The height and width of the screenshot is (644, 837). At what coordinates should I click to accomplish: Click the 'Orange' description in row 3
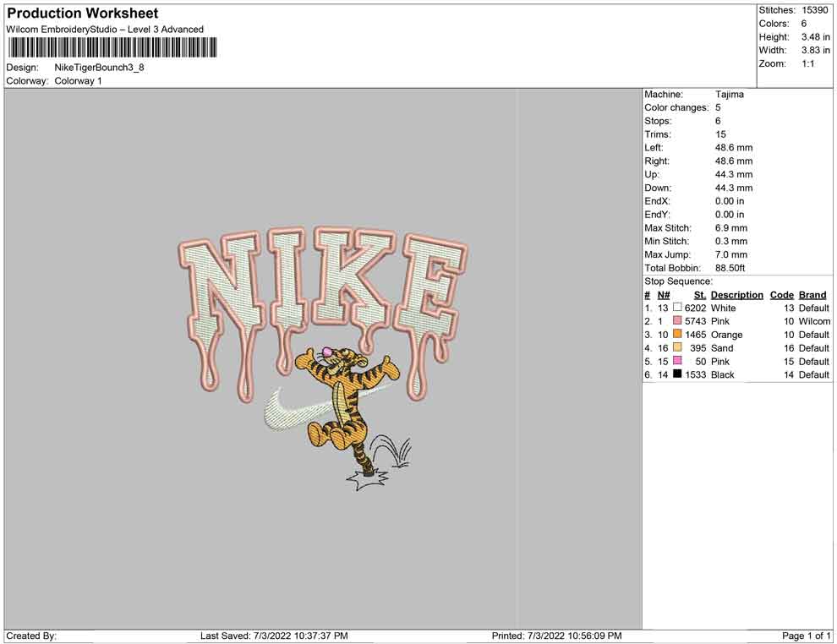tap(726, 335)
